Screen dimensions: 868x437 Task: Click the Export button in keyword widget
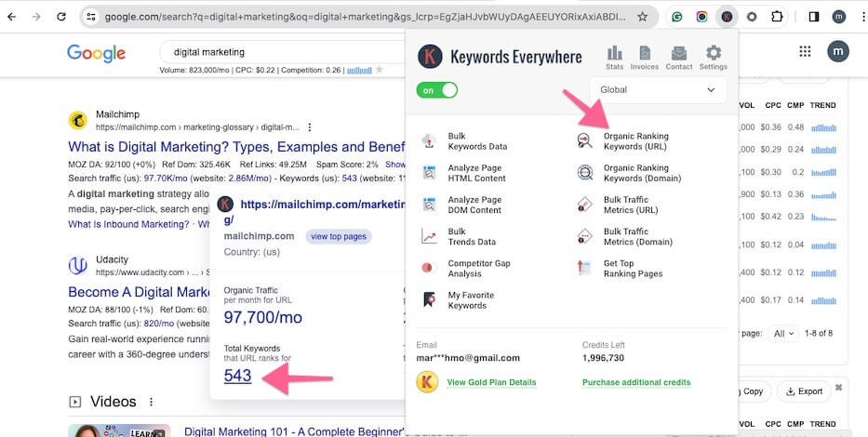point(804,391)
